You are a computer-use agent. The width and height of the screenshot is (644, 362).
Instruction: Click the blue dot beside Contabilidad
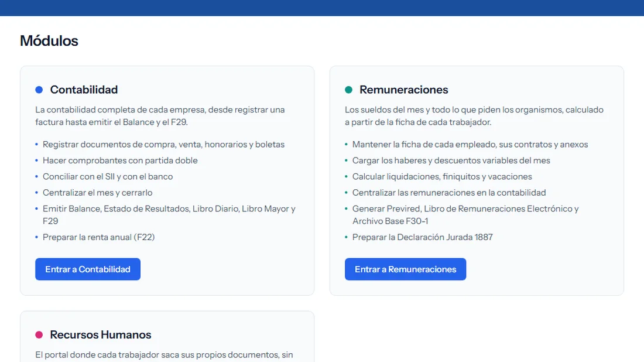(39, 90)
